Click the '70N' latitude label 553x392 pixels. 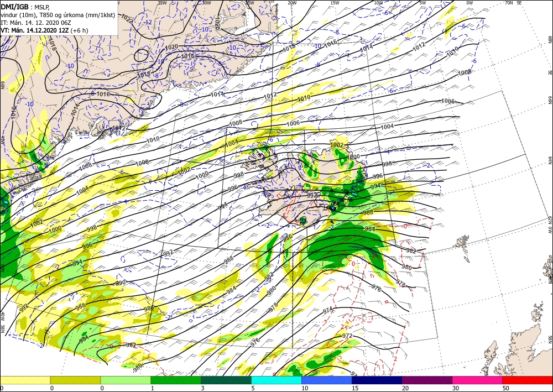pos(509,3)
